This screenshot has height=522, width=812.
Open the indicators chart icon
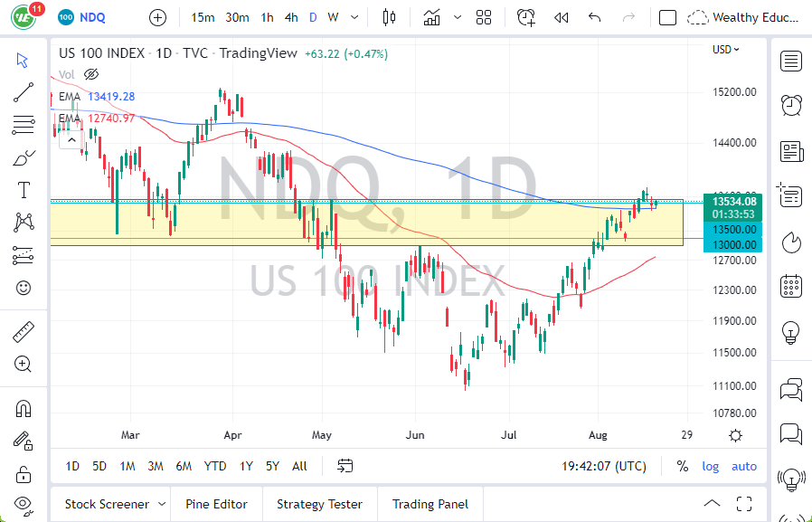pyautogui.click(x=432, y=17)
